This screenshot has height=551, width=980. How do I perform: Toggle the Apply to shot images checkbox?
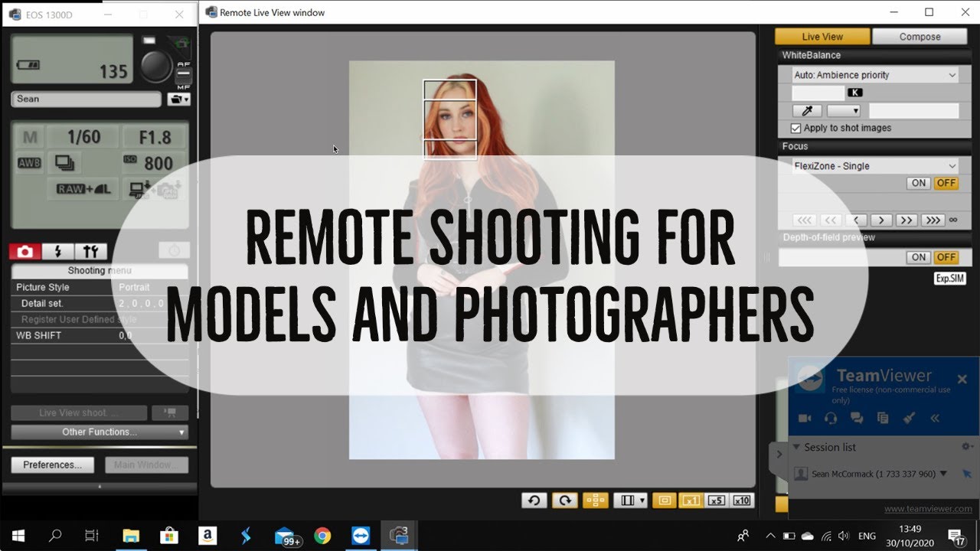coord(796,129)
